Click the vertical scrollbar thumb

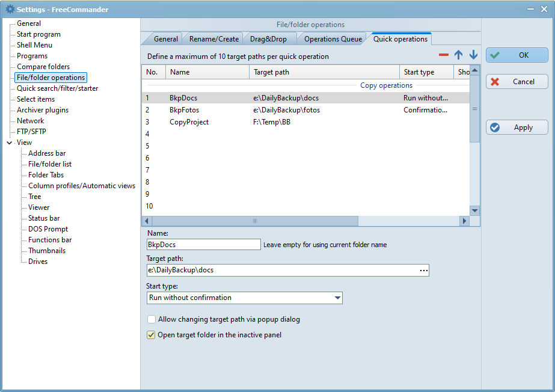tap(474, 109)
